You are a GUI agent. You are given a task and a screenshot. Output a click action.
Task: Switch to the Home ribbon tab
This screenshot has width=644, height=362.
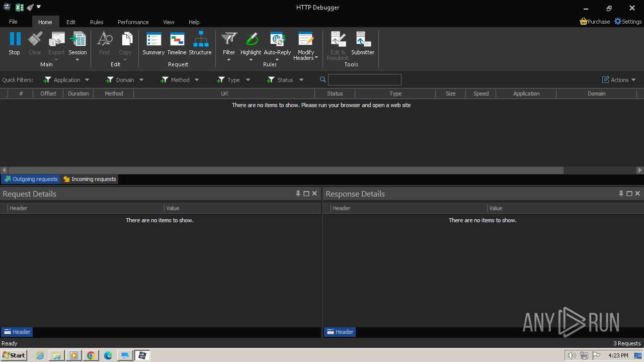click(x=45, y=22)
